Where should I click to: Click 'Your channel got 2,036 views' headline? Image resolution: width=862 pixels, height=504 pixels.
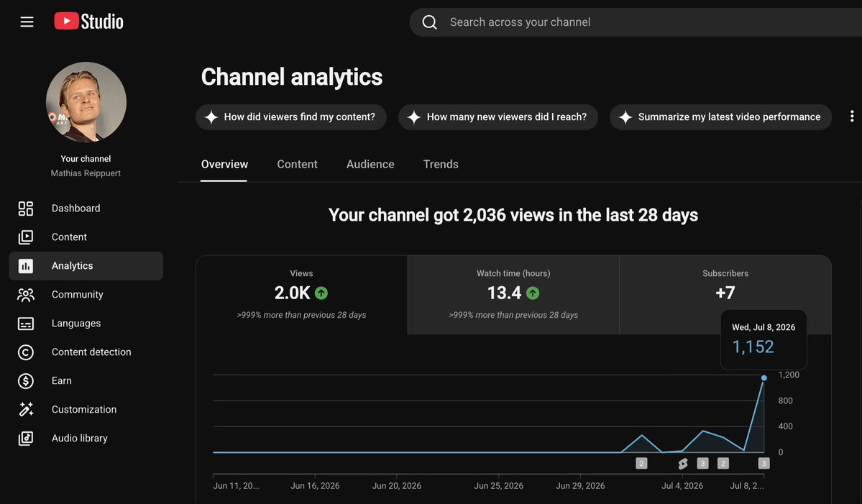click(513, 215)
